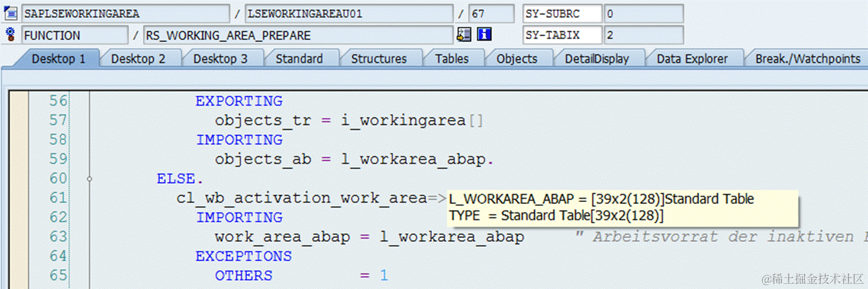Click 'objects_tr' on line 57
Image resolution: width=868 pixels, height=289 pixels.
coord(263,121)
